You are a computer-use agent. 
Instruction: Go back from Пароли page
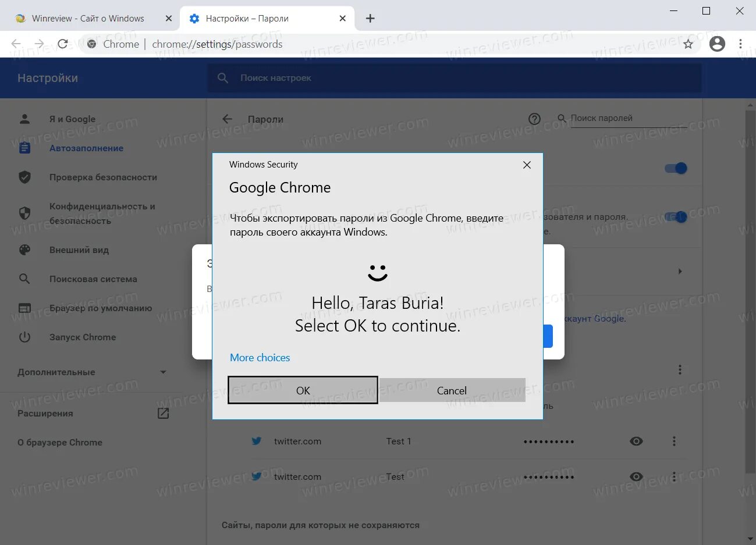(x=228, y=119)
